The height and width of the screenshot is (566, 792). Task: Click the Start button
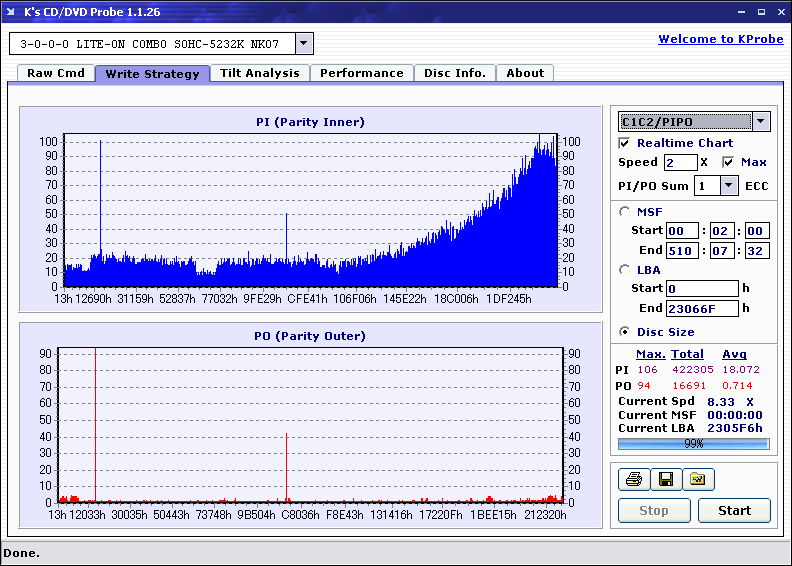[734, 510]
